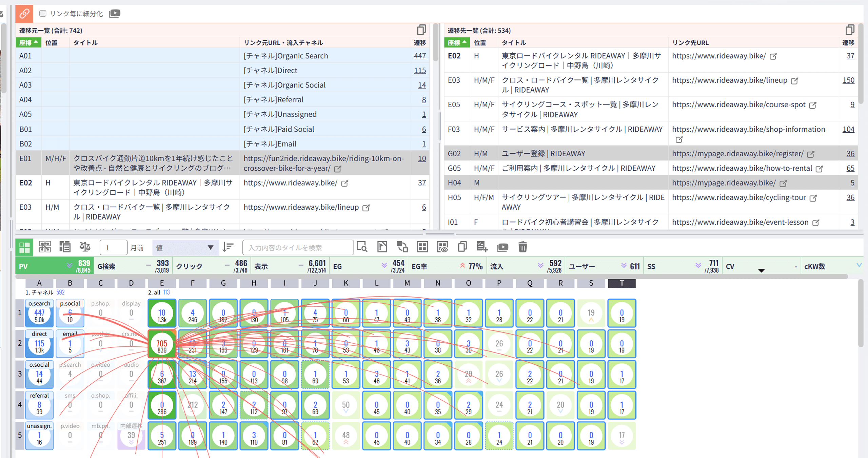Image resolution: width=868 pixels, height=458 pixels.
Task: Sort 遷移先 list by 座標 header
Action: click(x=457, y=43)
